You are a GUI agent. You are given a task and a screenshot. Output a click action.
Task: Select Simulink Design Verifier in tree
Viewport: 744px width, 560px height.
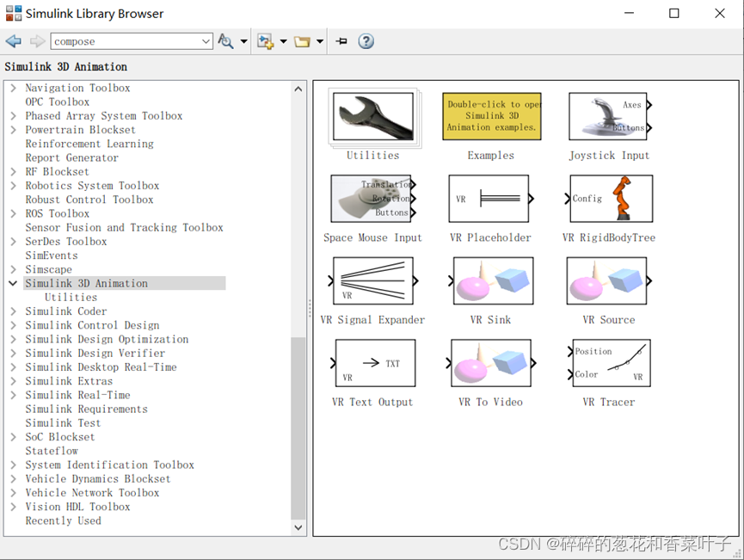pyautogui.click(x=95, y=353)
